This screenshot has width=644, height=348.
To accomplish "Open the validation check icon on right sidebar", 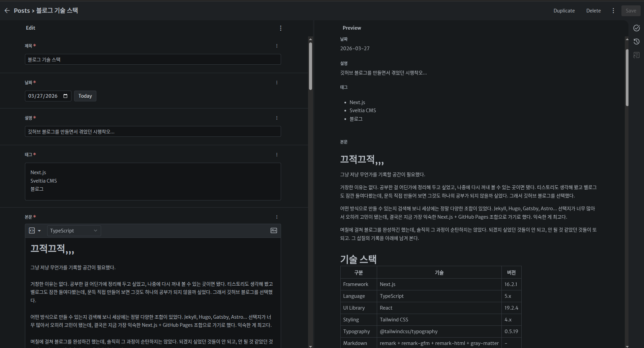I will (637, 28).
